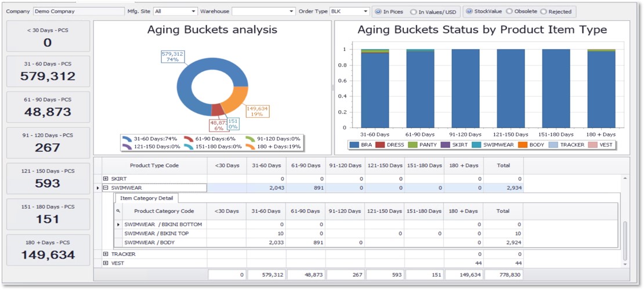Click the search icon in Item Category Detail grid
The width and height of the screenshot is (644, 290).
pyautogui.click(x=118, y=211)
